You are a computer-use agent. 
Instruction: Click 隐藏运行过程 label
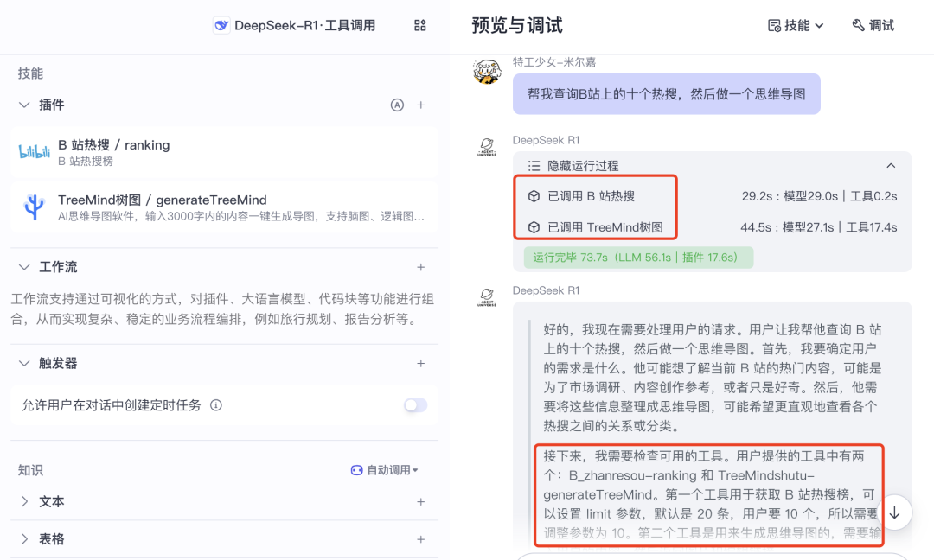583,166
